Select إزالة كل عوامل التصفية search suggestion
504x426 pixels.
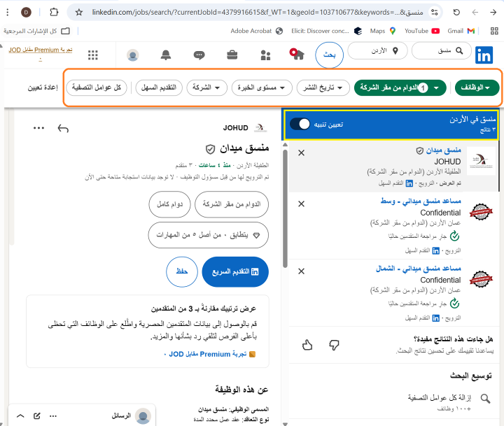pyautogui.click(x=449, y=402)
